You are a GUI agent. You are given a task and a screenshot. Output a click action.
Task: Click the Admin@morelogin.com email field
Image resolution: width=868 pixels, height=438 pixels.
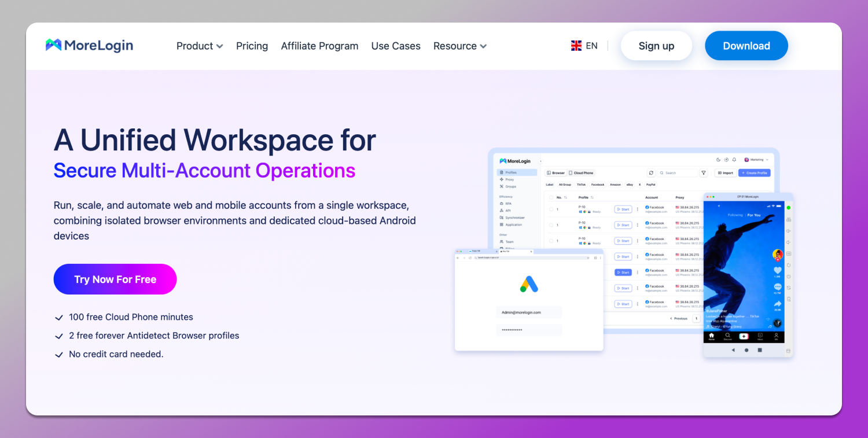click(529, 312)
